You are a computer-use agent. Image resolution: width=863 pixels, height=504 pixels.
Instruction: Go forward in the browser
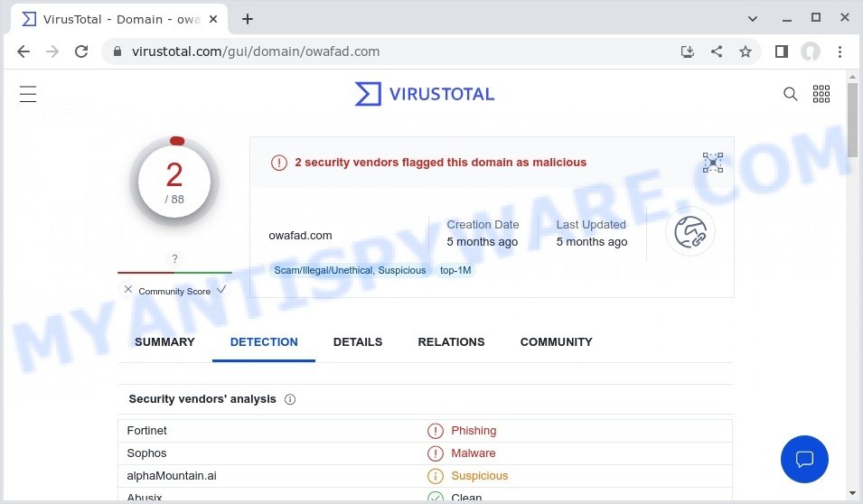click(x=52, y=51)
